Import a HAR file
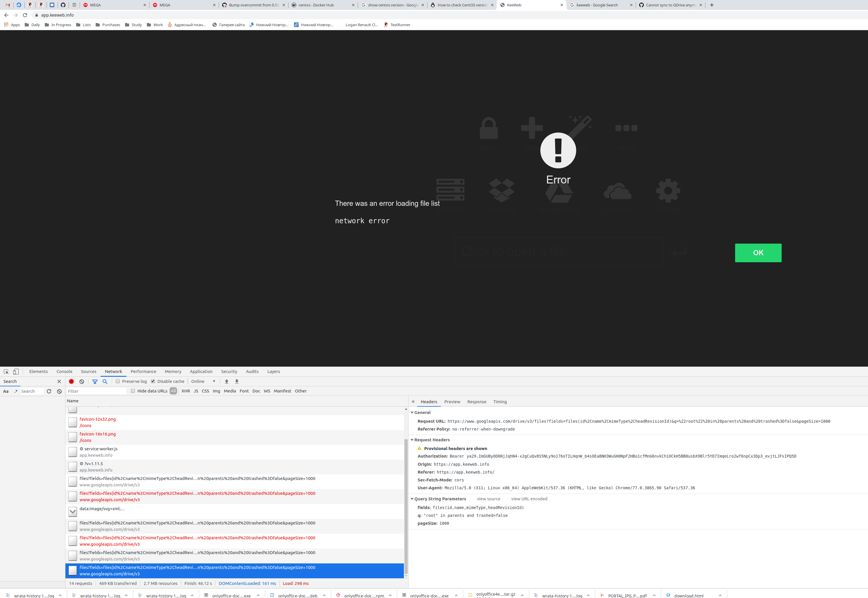The height and width of the screenshot is (598, 868). [226, 381]
